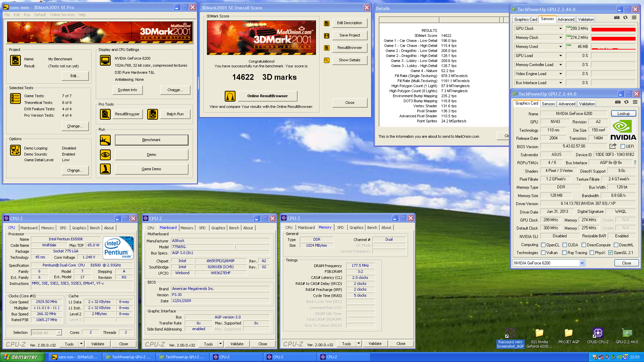The image size is (644, 362).
Task: Click the 3DMark2001 taskbar entry
Action: tap(75, 357)
